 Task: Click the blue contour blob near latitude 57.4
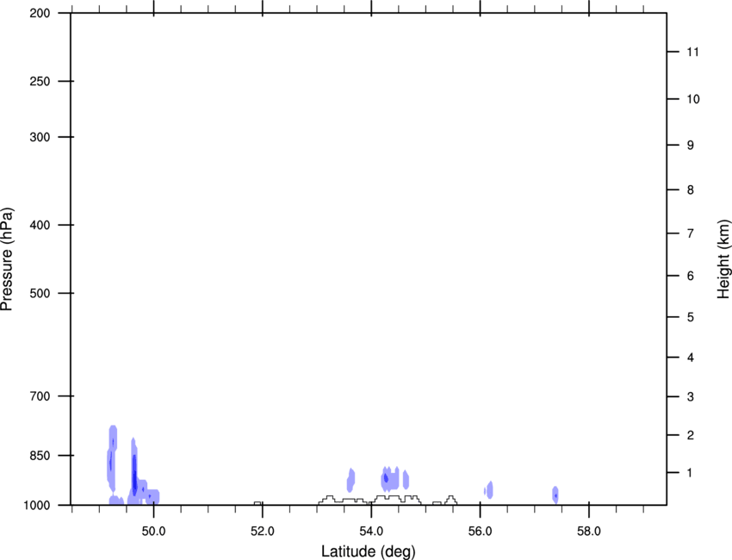[555, 495]
